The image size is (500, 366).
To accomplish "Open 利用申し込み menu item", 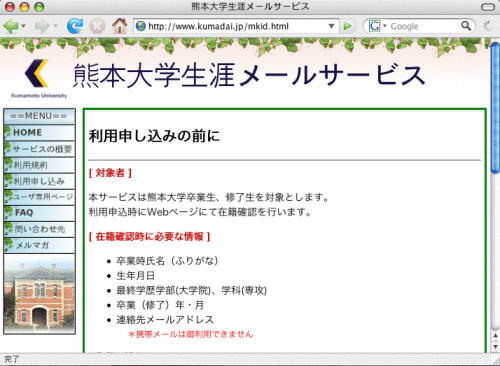I will 39,181.
